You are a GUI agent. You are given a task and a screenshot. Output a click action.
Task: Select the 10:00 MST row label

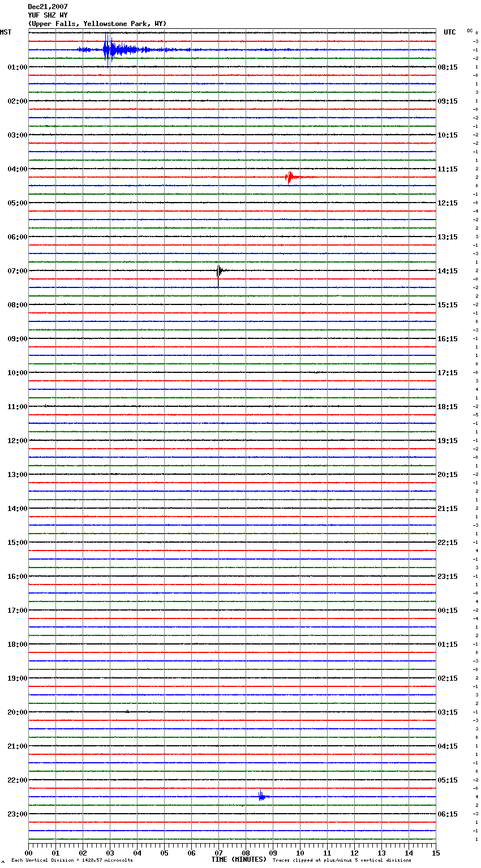[18, 372]
